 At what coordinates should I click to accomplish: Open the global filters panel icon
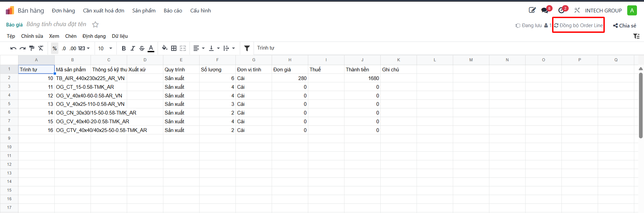pos(636,36)
